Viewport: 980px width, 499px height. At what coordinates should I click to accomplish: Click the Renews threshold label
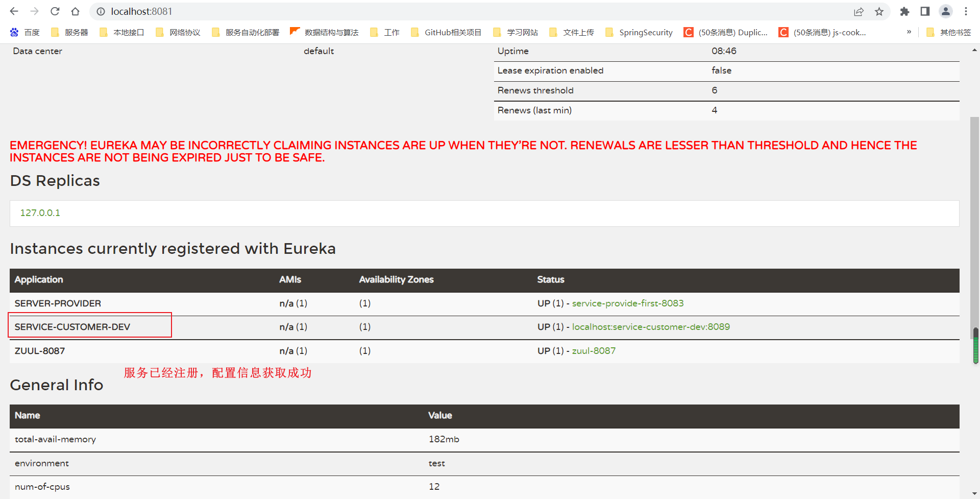tap(535, 90)
